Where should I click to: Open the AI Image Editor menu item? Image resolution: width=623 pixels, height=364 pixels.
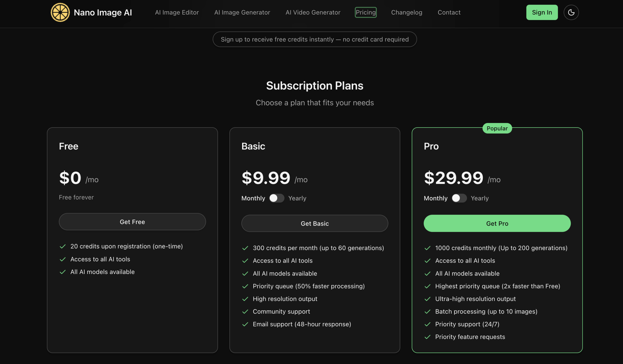pos(177,12)
